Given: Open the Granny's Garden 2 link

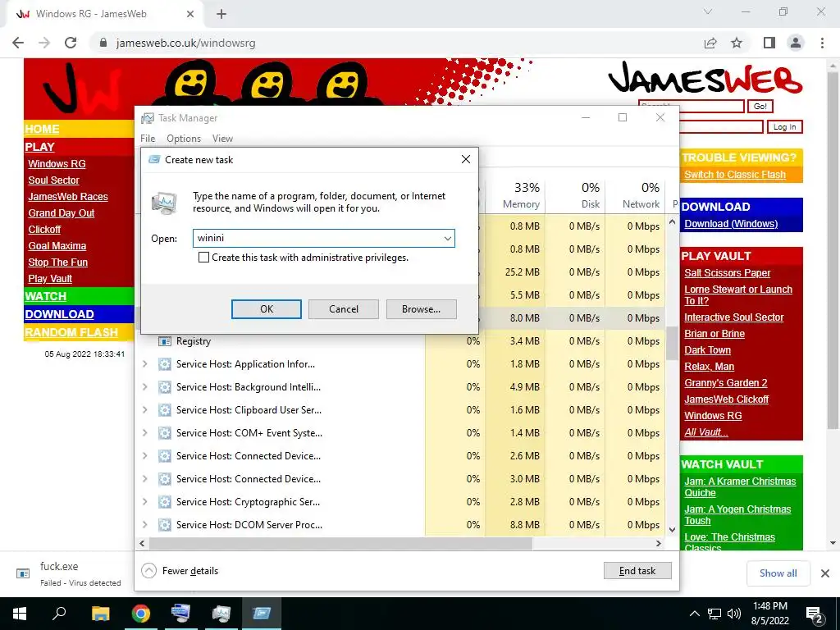Looking at the screenshot, I should point(725,383).
